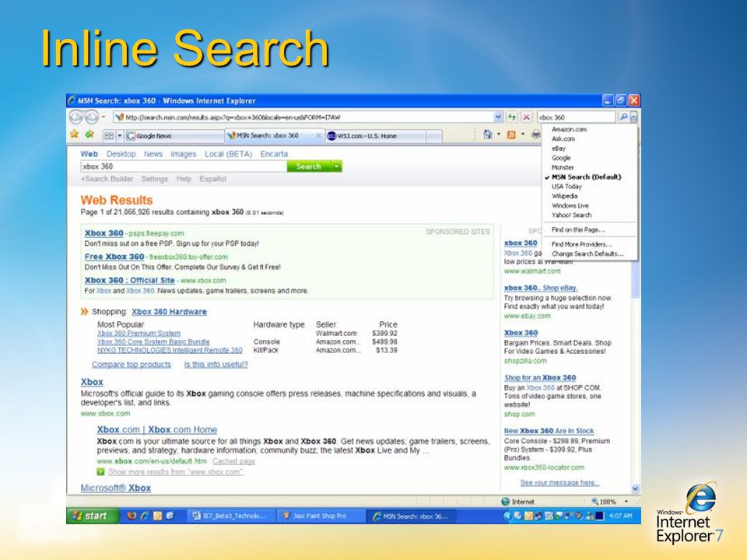Click See your message here link

pyautogui.click(x=559, y=482)
